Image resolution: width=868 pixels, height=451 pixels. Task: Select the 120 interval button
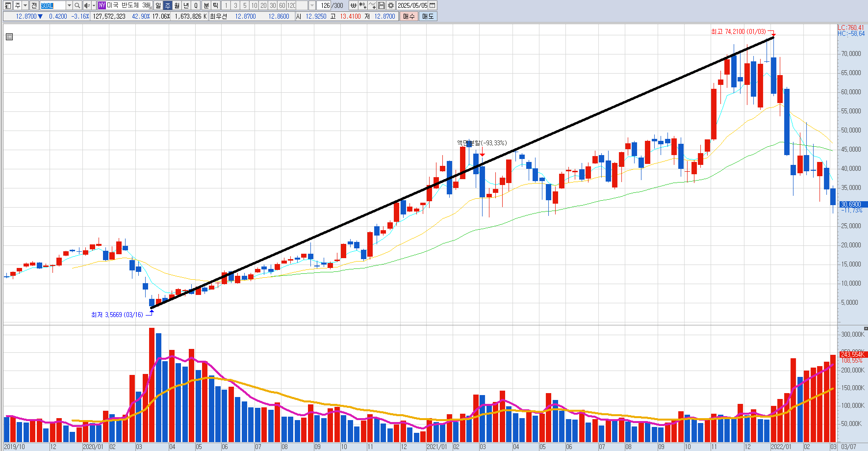291,5
